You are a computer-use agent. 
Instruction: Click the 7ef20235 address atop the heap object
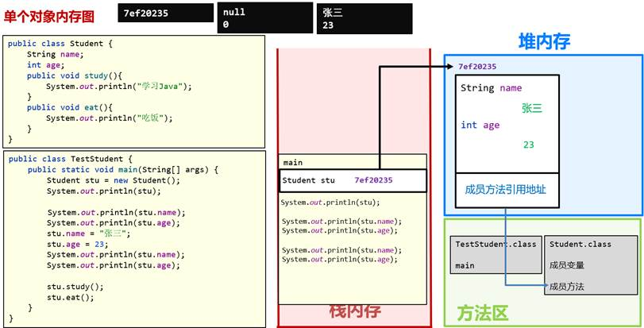coord(477,67)
